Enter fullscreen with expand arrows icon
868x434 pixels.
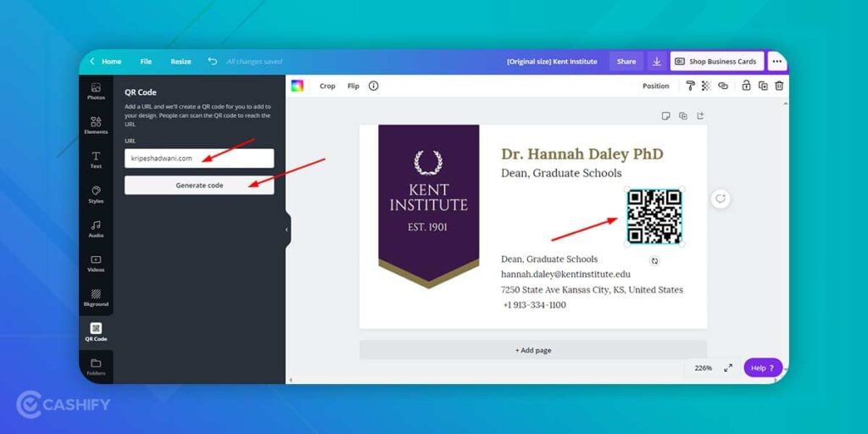pos(728,368)
